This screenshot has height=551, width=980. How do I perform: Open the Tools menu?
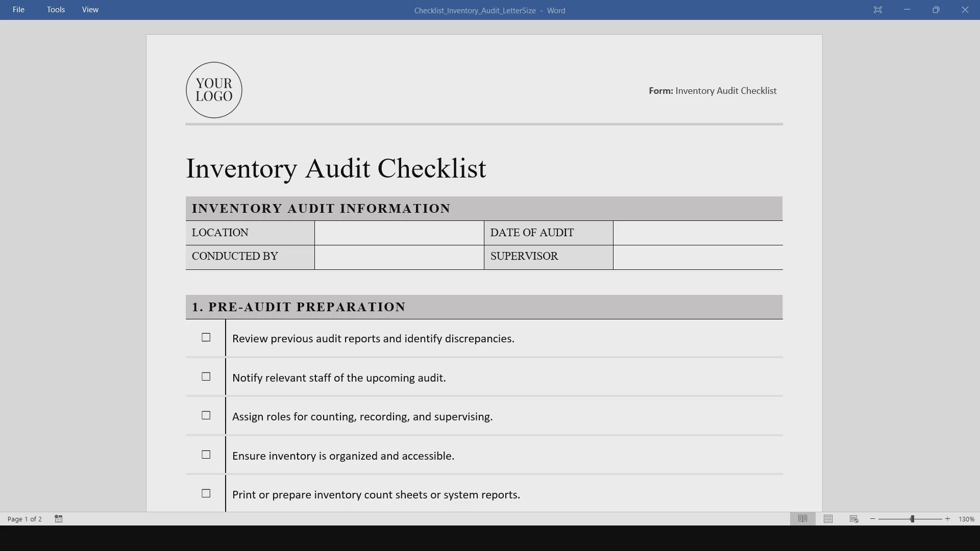[56, 10]
